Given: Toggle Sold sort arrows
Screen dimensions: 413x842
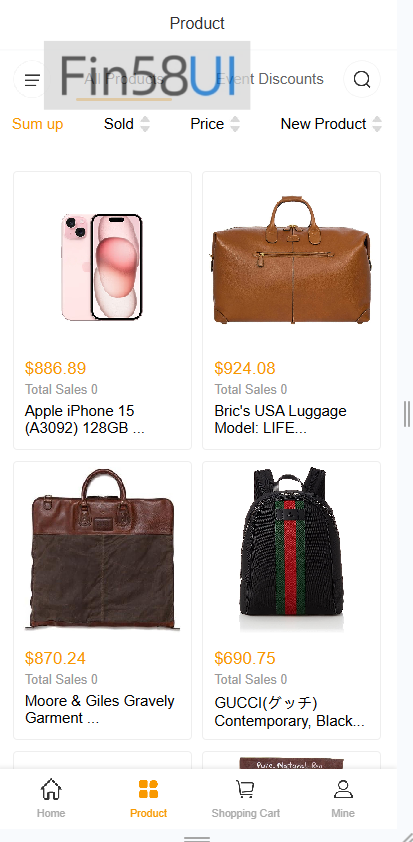Looking at the screenshot, I should tap(145, 124).
